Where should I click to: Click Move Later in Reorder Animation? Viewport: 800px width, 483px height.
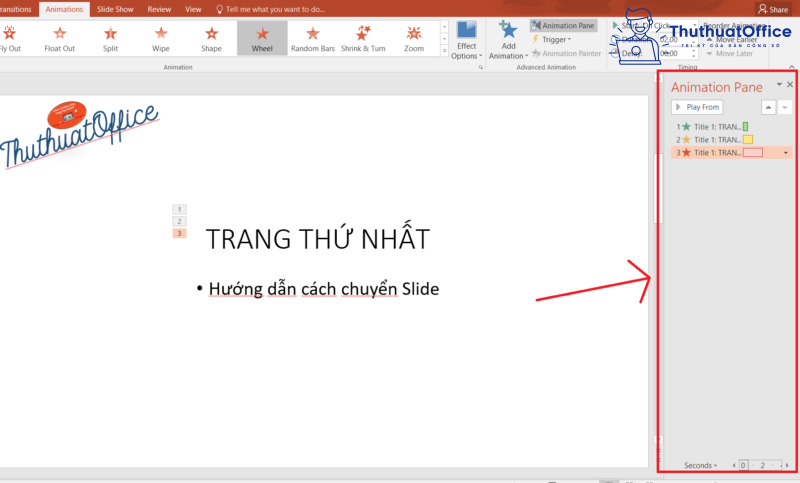[730, 53]
